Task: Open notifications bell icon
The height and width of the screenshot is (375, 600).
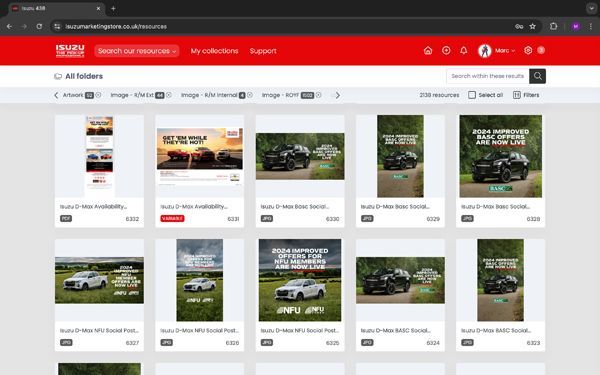Action: coord(463,51)
